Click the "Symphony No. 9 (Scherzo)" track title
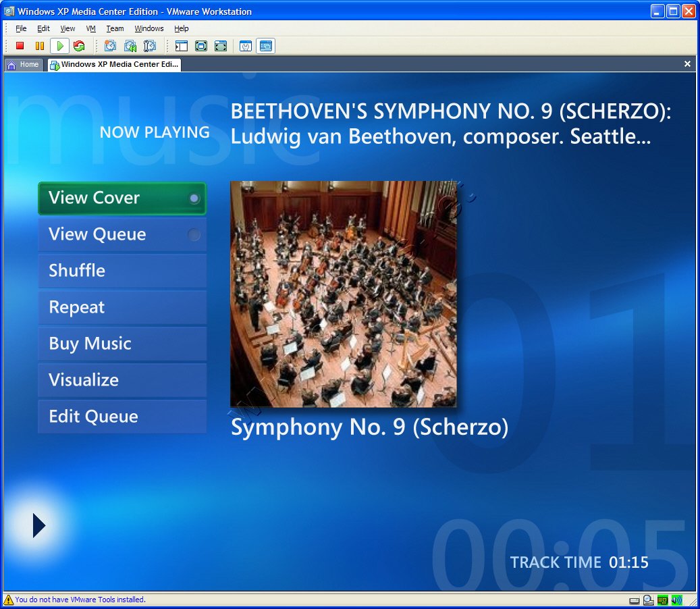Image resolution: width=700 pixels, height=609 pixels. 370,427
